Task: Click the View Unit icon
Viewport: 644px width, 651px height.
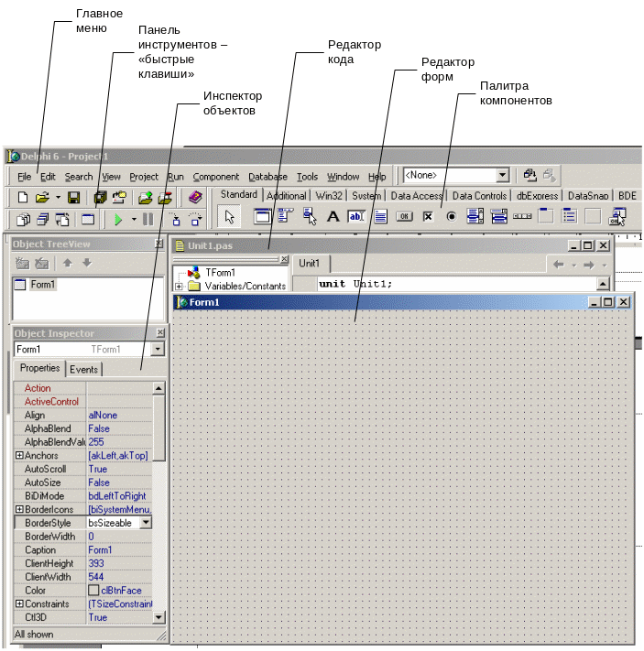Action: (x=23, y=219)
